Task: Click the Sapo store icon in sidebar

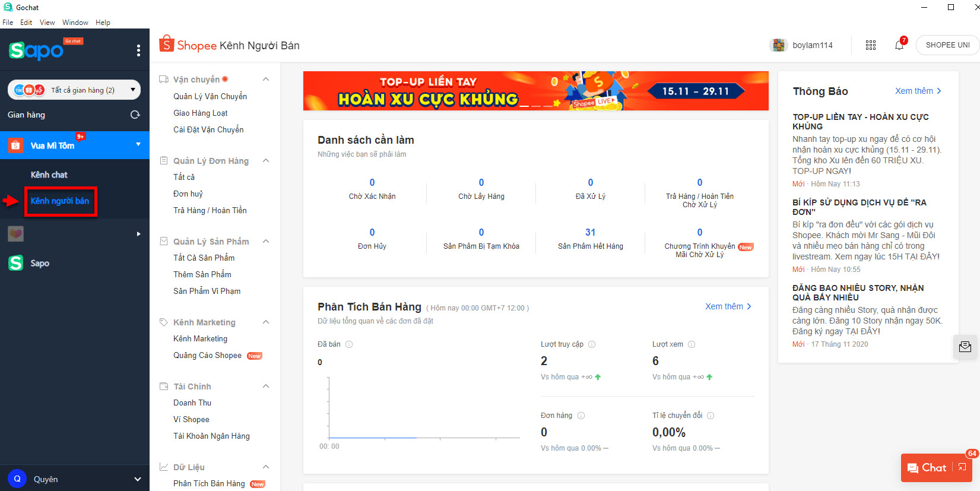Action: coord(16,263)
